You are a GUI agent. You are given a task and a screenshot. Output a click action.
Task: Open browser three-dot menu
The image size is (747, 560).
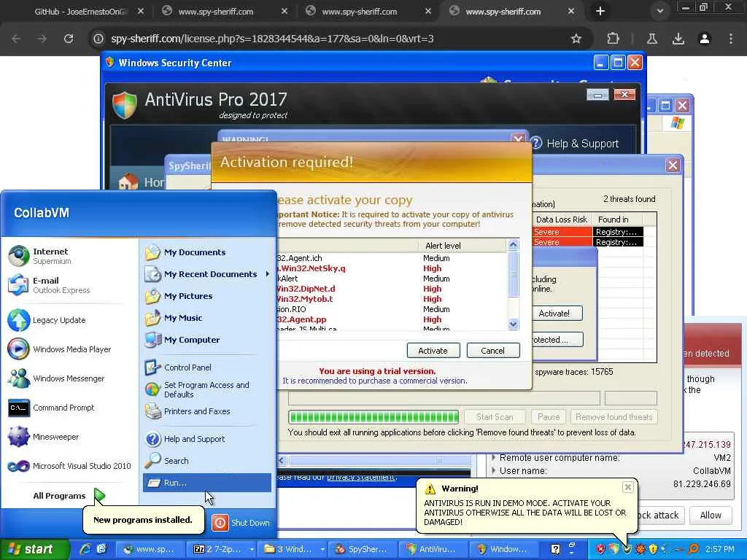(730, 39)
